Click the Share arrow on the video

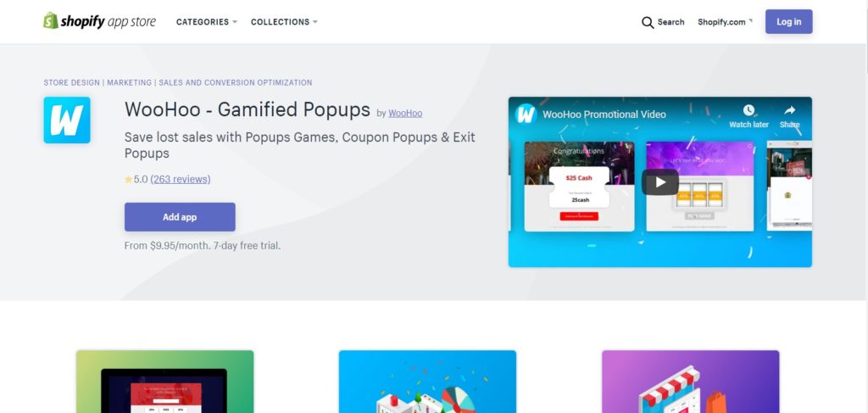click(x=790, y=110)
